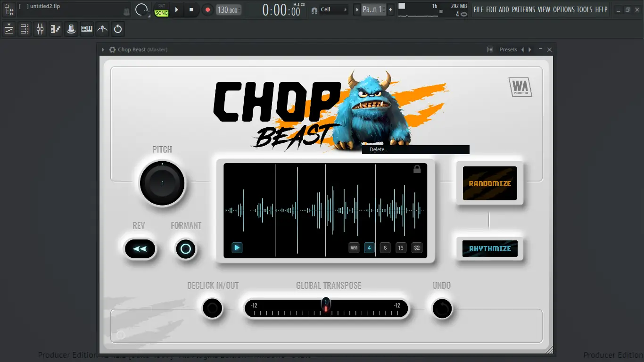The width and height of the screenshot is (644, 362).
Task: Open the EDIT menu
Action: 491,9
